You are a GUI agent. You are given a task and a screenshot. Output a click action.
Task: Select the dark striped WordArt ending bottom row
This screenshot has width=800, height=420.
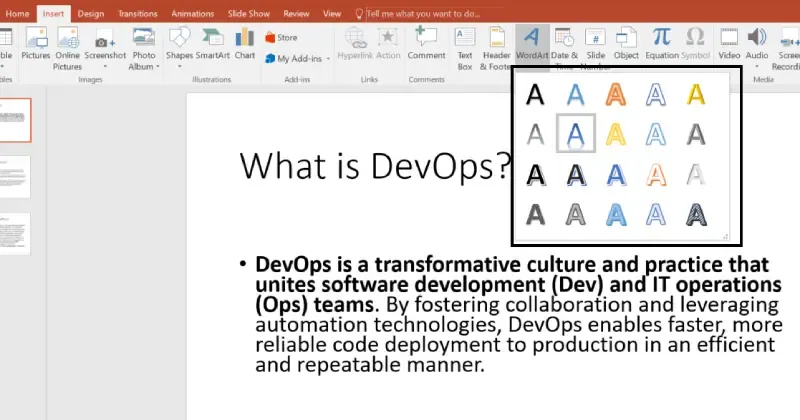pyautogui.click(x=696, y=215)
